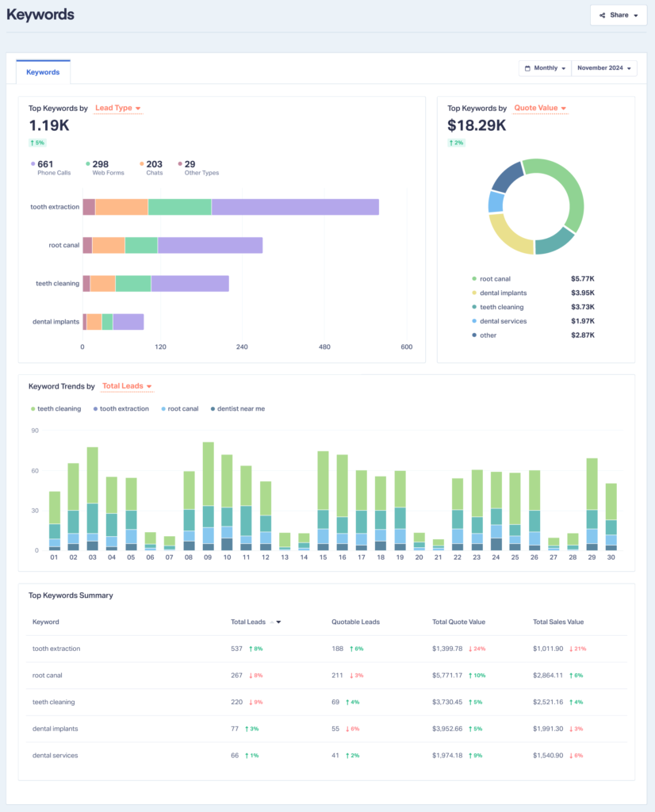The image size is (655, 812).
Task: Click the day 29 bar in trends
Action: point(592,504)
